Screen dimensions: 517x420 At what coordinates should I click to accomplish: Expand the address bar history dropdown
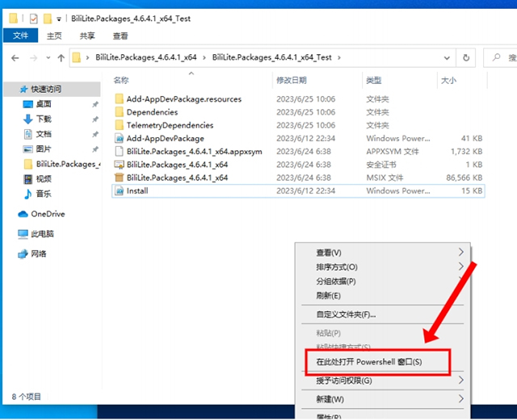click(447, 58)
